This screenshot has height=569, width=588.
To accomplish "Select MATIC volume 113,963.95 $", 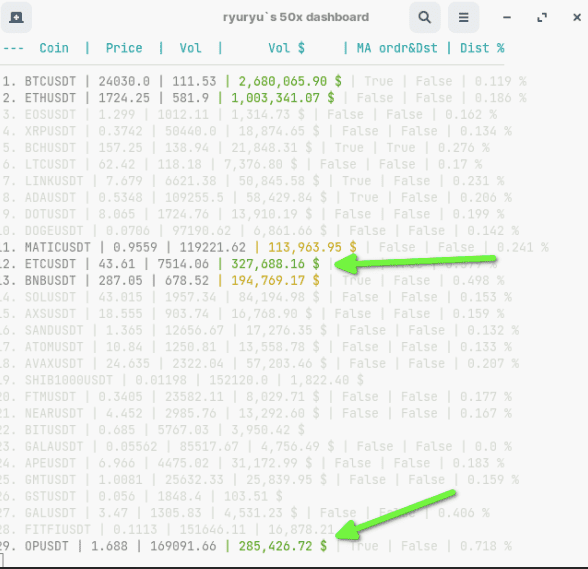I will [312, 247].
